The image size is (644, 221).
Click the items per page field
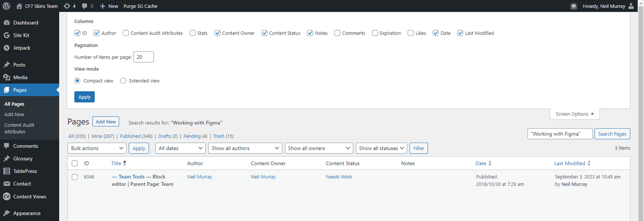point(143,57)
